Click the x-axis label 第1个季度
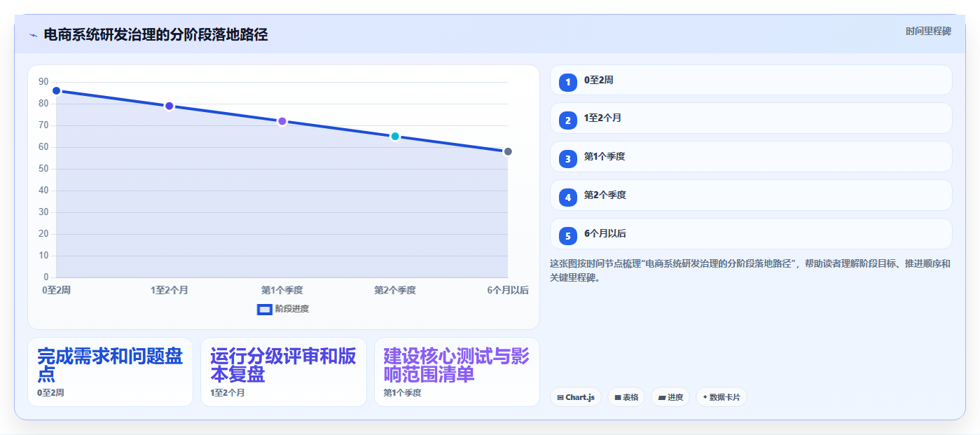This screenshot has height=435, width=980. point(282,290)
